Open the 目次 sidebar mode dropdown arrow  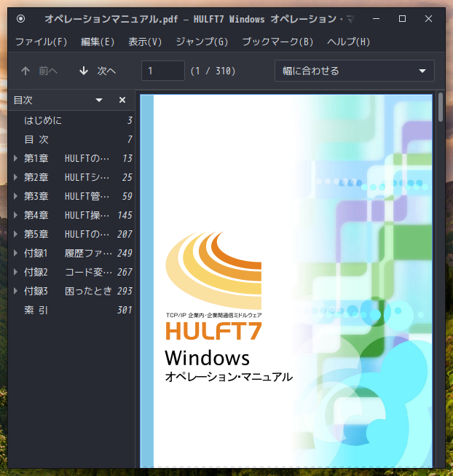[99, 100]
